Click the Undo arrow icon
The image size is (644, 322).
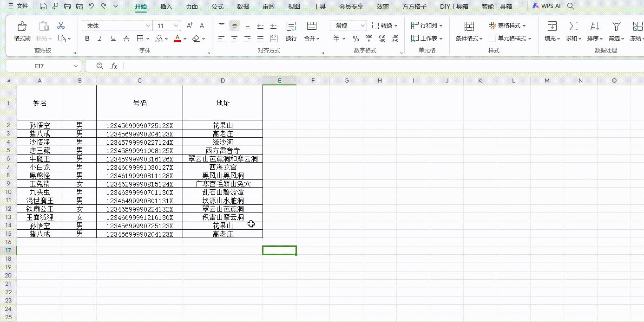[x=92, y=6]
